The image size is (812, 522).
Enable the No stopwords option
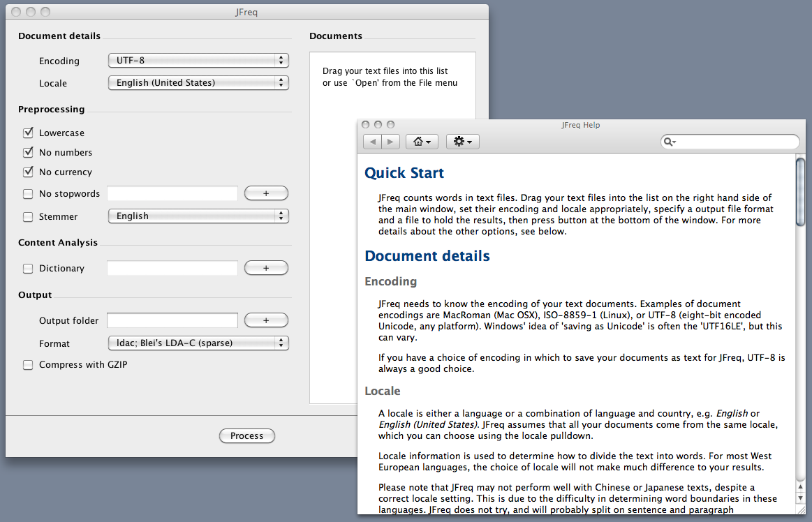click(28, 193)
